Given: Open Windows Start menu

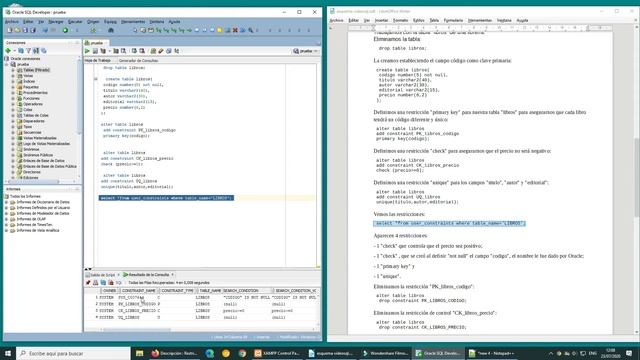Looking at the screenshot, I should coord(7,353).
